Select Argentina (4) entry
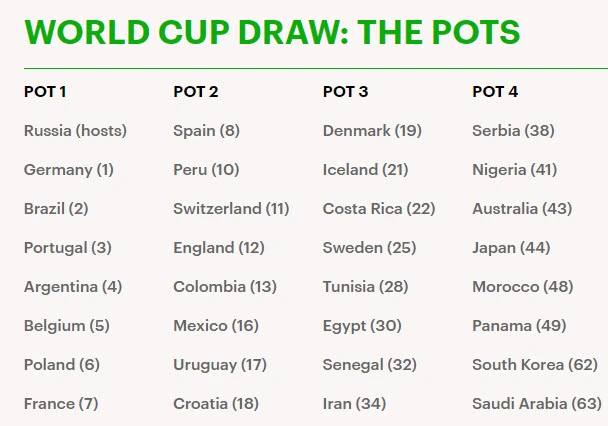Viewport: 608px width, 426px height. 73,287
